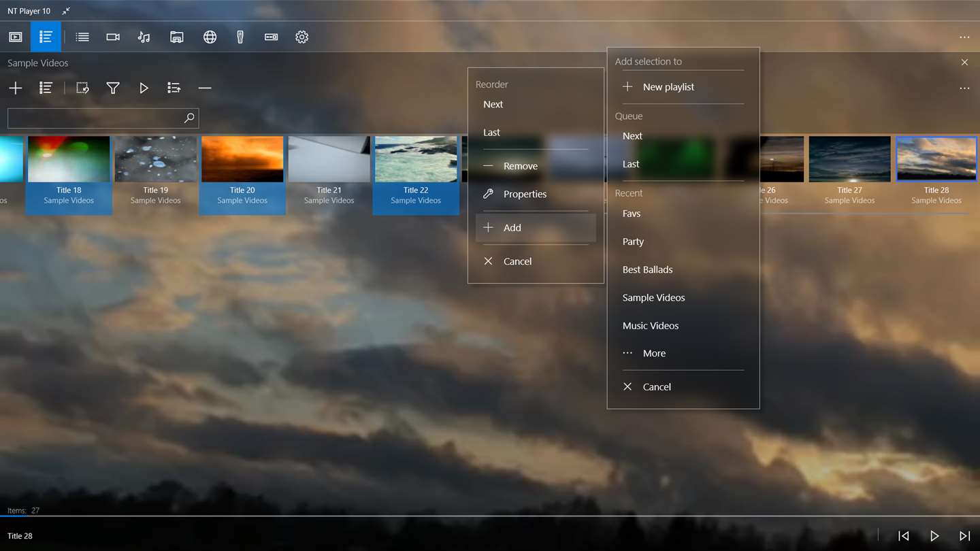The image size is (980, 551).
Task: Close the Sample Videos panel with the X
Action: coord(964,62)
